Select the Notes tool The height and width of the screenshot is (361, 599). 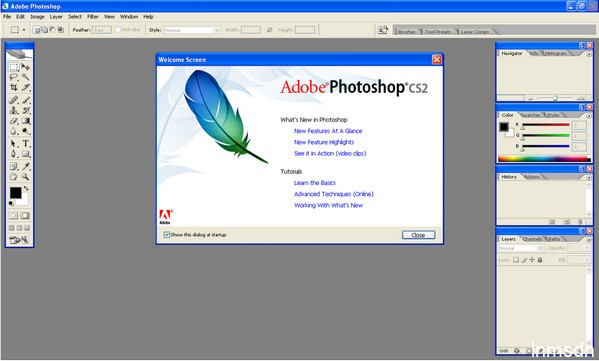click(14, 166)
